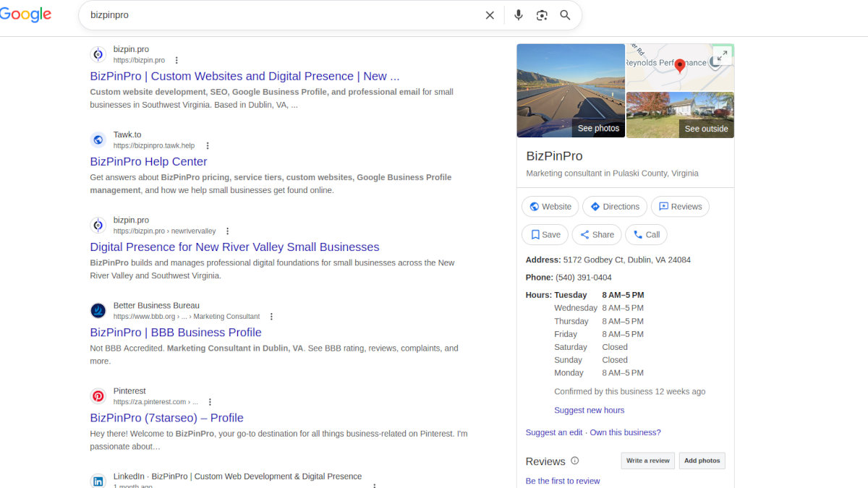Open the Hours label link
Screen dimensions: 868x488
pyautogui.click(x=539, y=294)
